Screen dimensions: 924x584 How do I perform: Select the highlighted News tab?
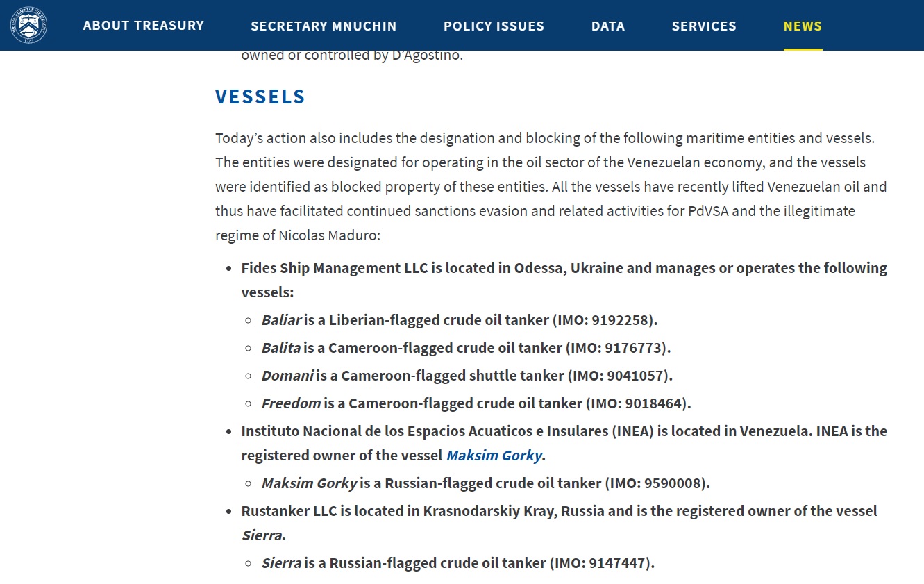pos(803,26)
